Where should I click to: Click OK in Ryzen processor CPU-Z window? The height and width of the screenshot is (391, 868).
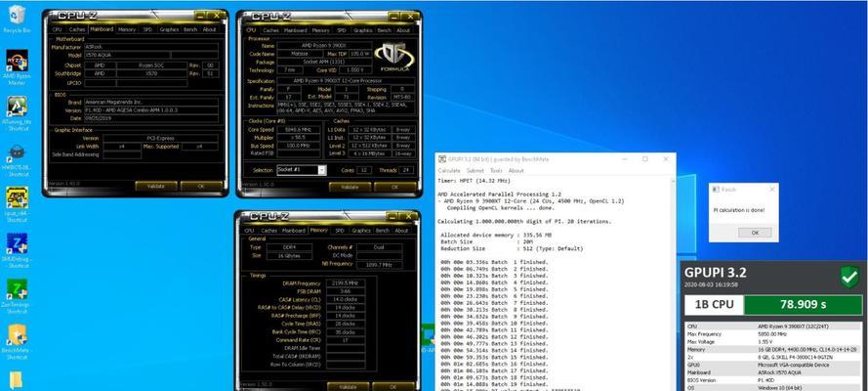(x=394, y=188)
